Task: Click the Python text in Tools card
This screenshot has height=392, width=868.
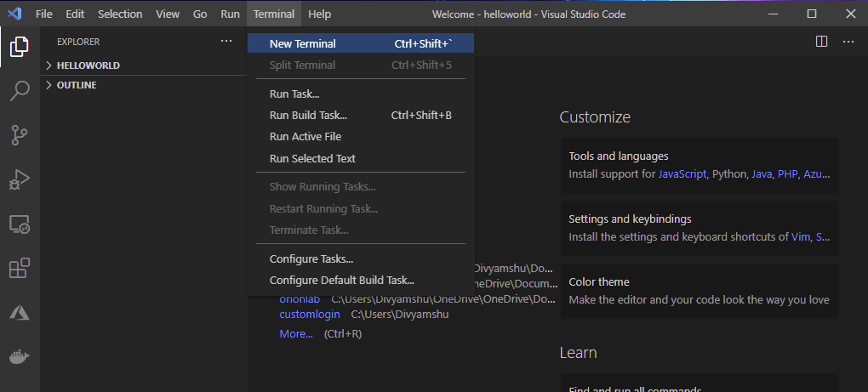Action: (728, 173)
